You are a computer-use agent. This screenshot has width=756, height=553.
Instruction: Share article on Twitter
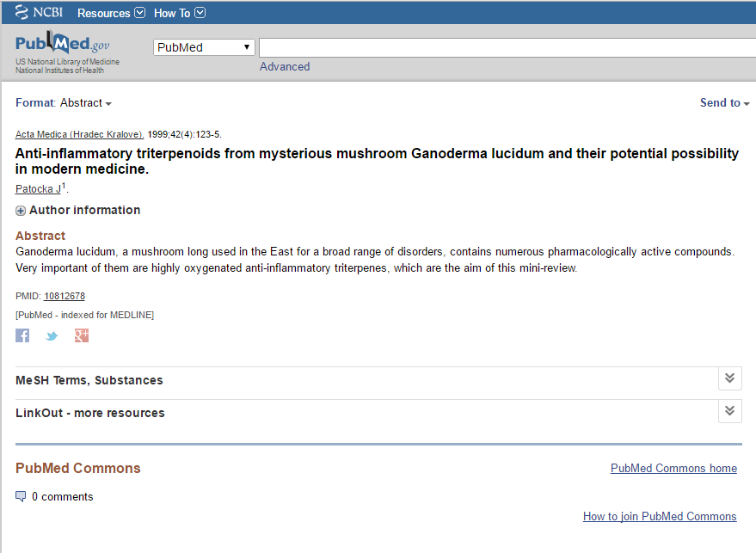[x=52, y=335]
